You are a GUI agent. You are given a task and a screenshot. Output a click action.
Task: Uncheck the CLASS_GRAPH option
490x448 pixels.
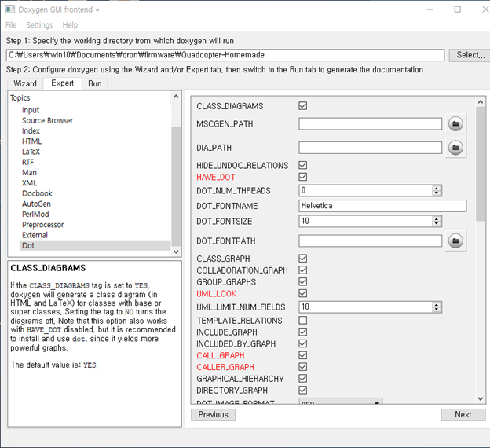click(x=303, y=259)
